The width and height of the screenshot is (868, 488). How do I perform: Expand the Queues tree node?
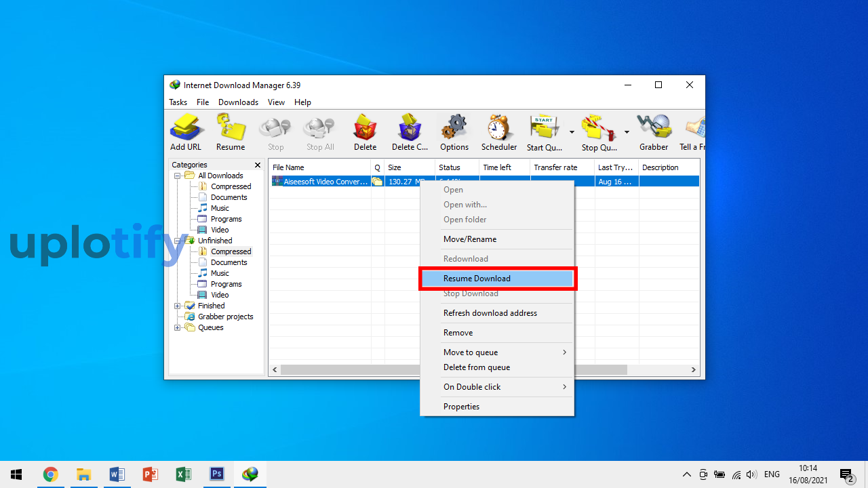[x=178, y=327]
